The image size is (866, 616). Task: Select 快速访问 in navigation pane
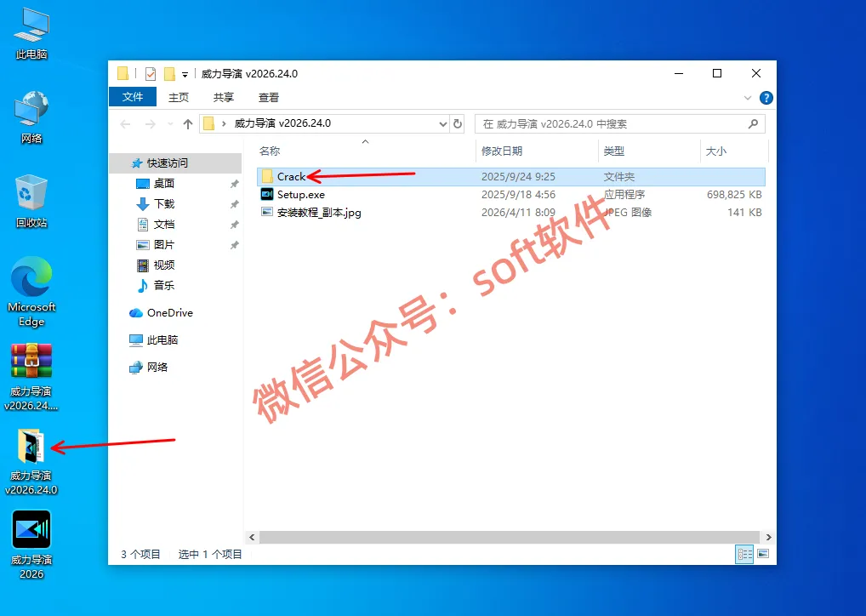tap(175, 163)
